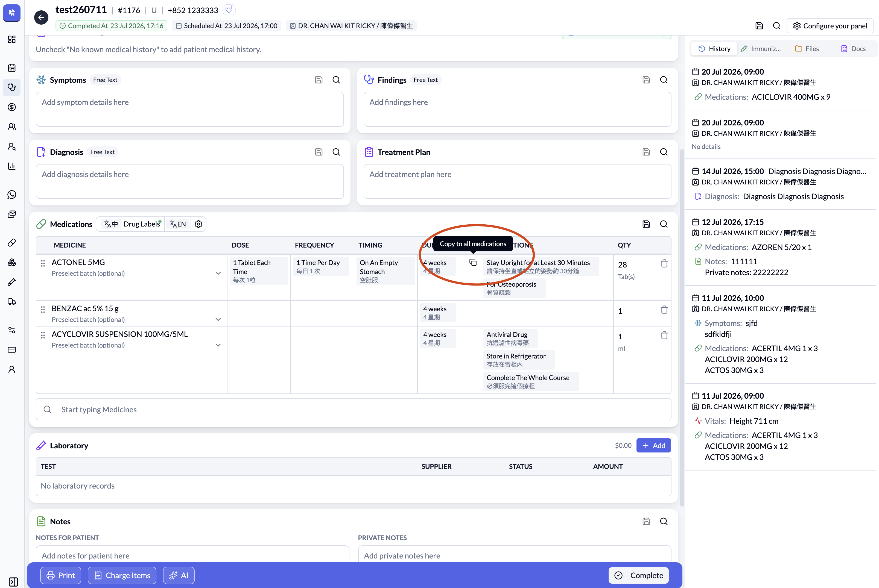Click the top header search icon
Viewport: 879px width, 588px height.
point(776,26)
